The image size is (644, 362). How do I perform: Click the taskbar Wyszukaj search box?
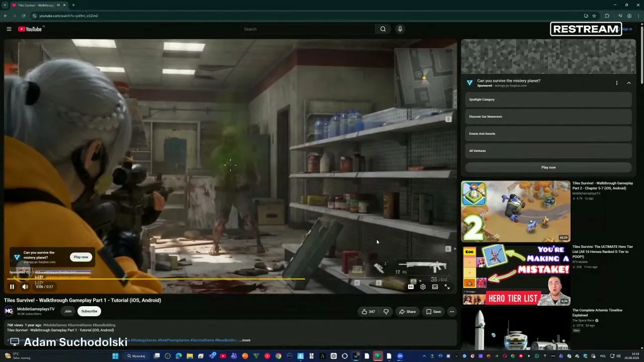coord(136,356)
